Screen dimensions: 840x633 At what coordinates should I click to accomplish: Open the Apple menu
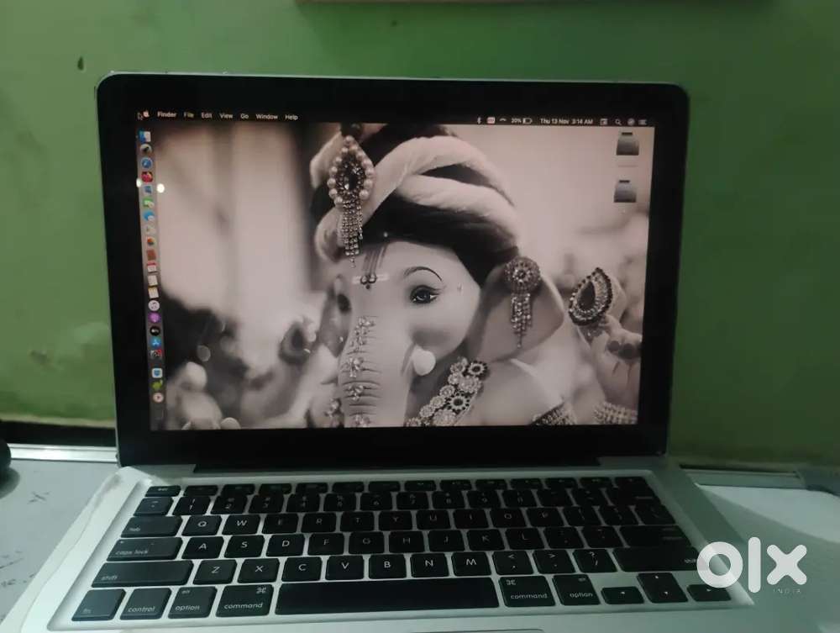144,114
